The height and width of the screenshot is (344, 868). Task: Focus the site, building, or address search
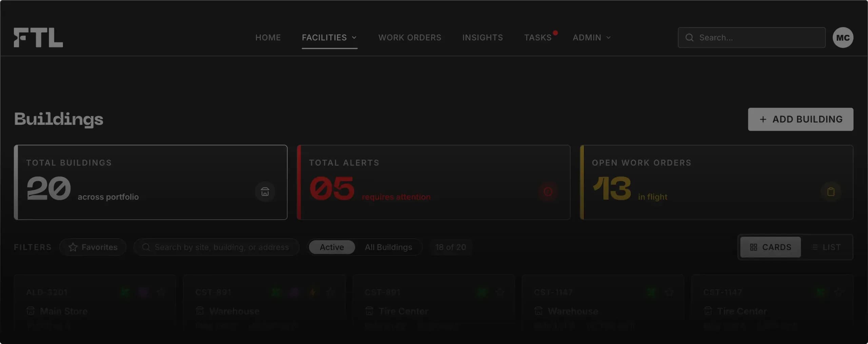click(216, 247)
